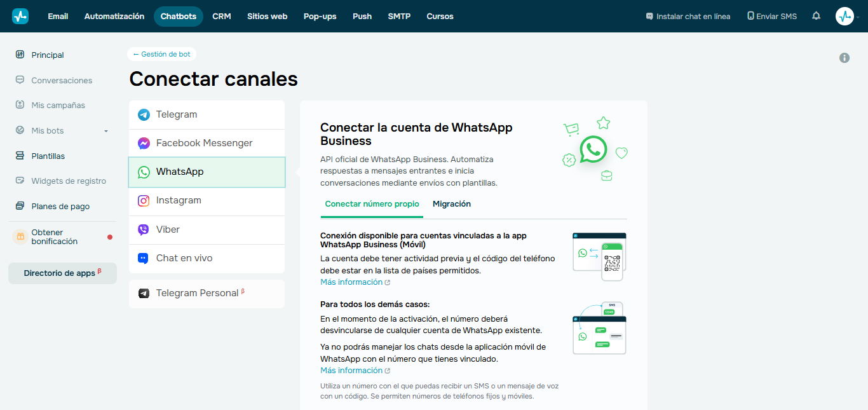Viewport: 868px width, 410px height.
Task: Click the WhatsApp channel icon
Action: coord(144,171)
